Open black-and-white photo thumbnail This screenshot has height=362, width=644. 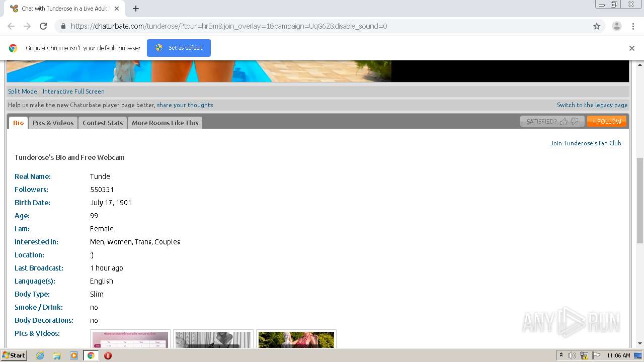click(213, 339)
